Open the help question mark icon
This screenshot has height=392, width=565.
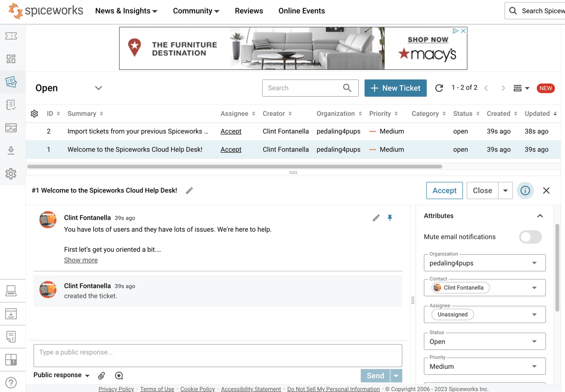pyautogui.click(x=11, y=382)
